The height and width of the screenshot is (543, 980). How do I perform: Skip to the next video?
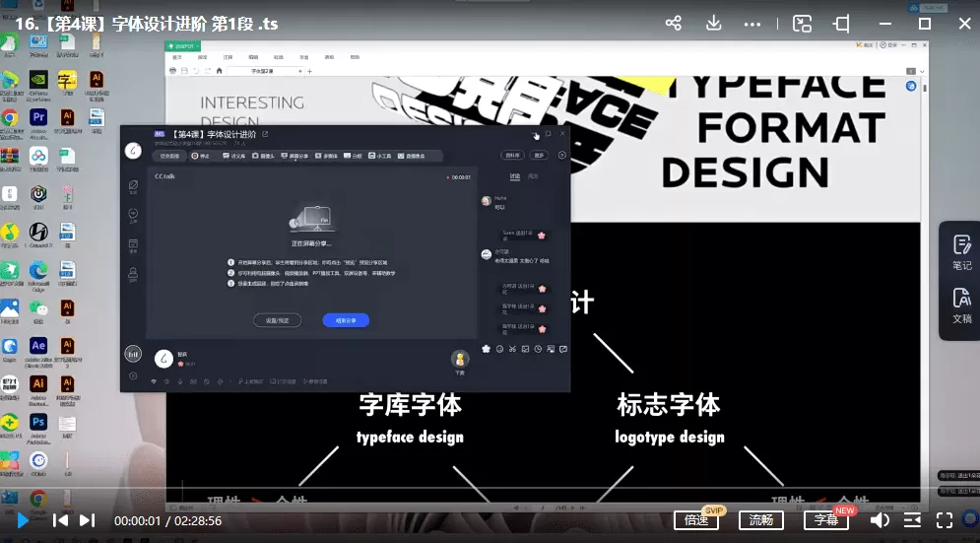point(87,520)
